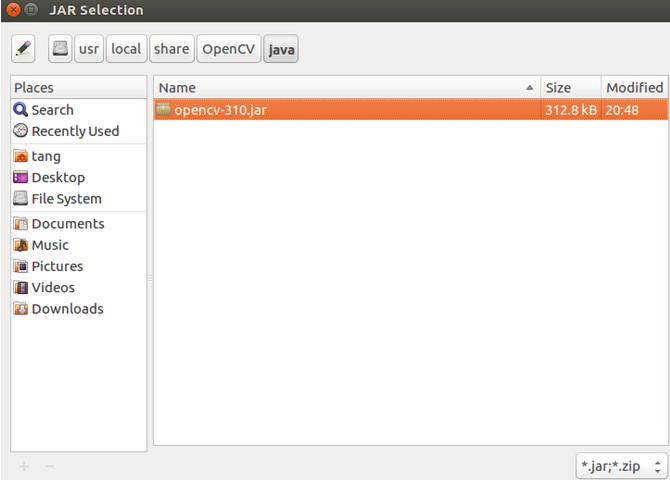Screen dimensions: 670x480
Task: Open the OpenCV path segment
Action: click(x=229, y=49)
